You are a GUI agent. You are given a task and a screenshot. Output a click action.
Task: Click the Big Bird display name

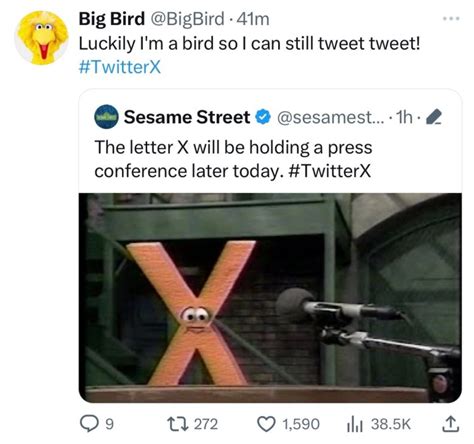[112, 19]
